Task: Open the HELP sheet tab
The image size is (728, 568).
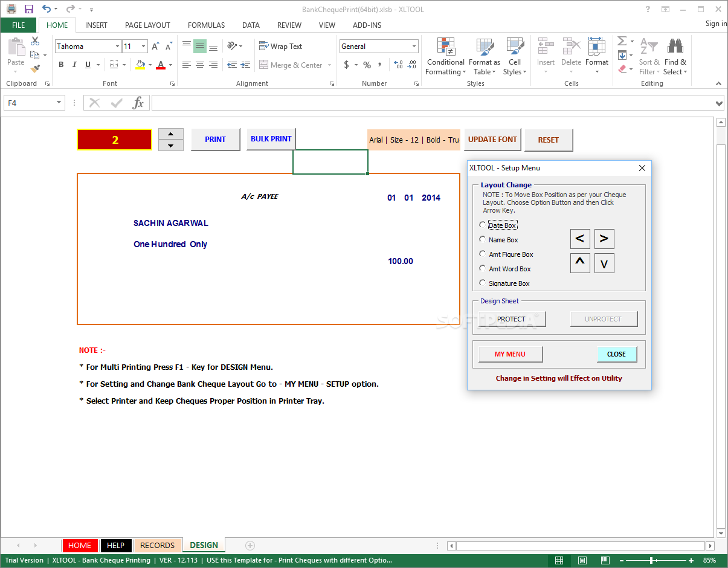Action: (x=115, y=545)
